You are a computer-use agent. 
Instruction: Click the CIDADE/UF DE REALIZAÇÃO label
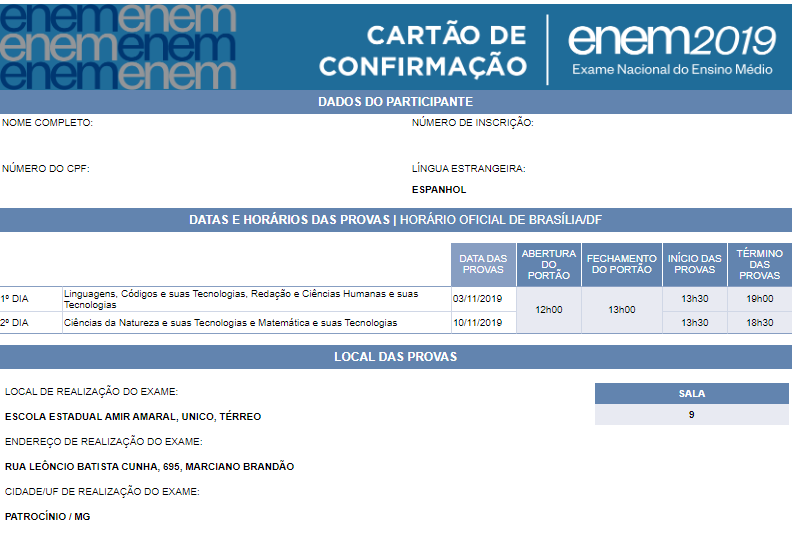[x=102, y=491]
